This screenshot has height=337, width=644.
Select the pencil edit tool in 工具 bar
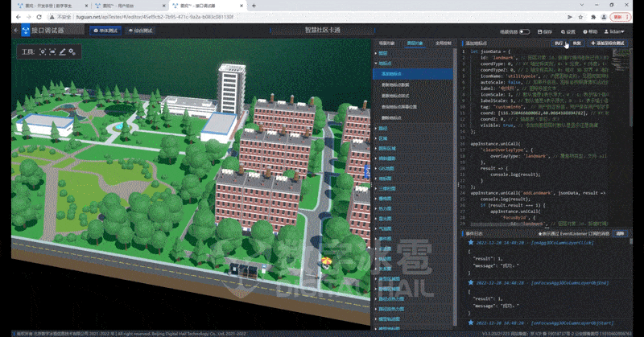coord(63,51)
